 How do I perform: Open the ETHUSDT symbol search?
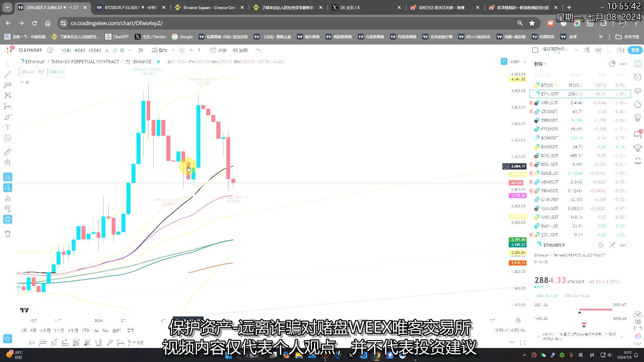point(30,50)
